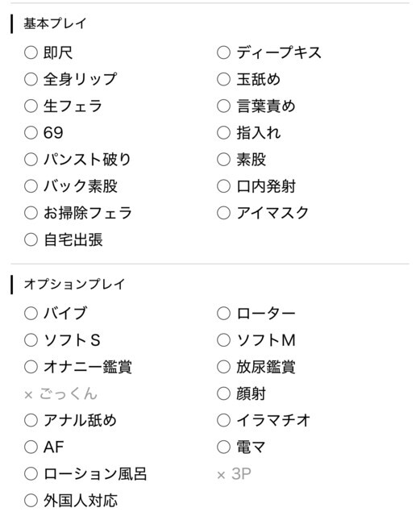The height and width of the screenshot is (516, 420).
Task: Select the 言葉責め circle option
Action: click(223, 106)
